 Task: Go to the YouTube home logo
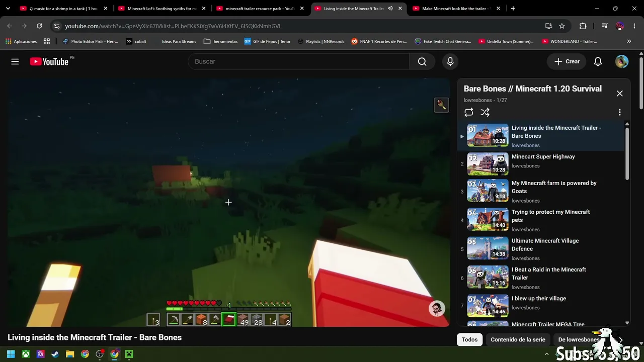[x=49, y=61]
